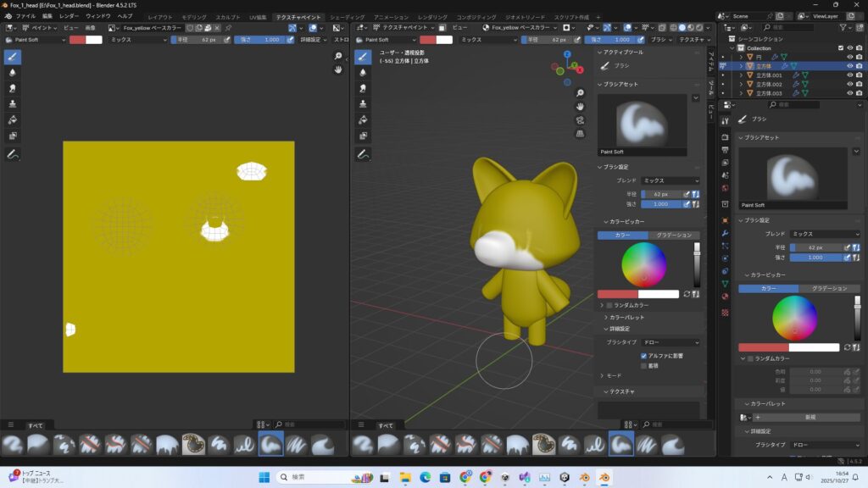Open the レンダー menu
This screenshot has height=488, width=868.
click(69, 17)
